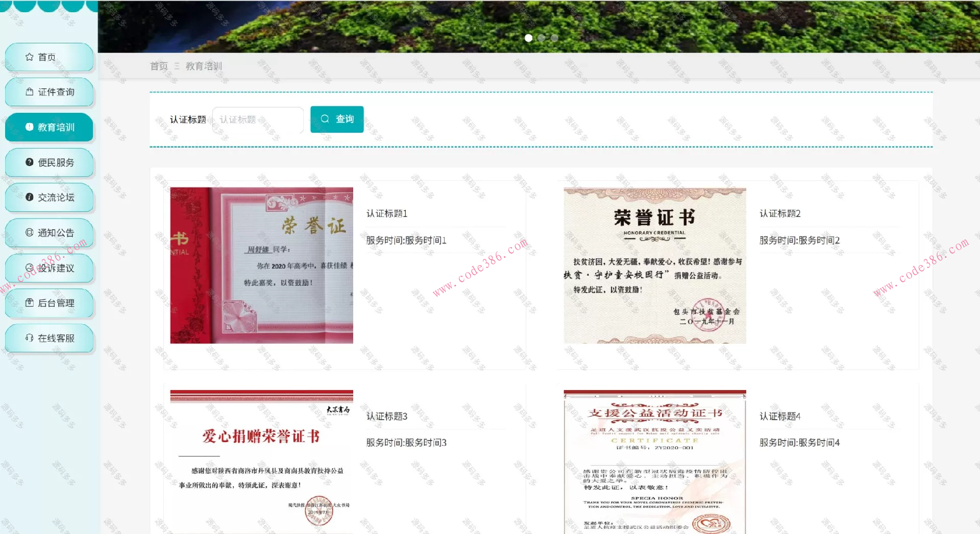Click the 通知公告 announcement icon
The width and height of the screenshot is (980, 534).
point(29,232)
